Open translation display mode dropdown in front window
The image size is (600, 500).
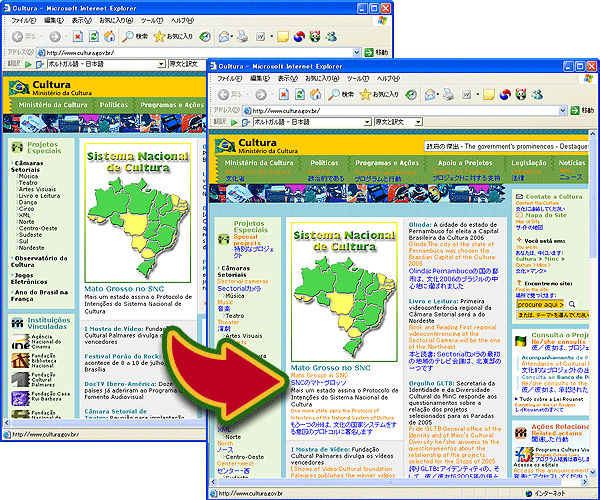tap(419, 122)
